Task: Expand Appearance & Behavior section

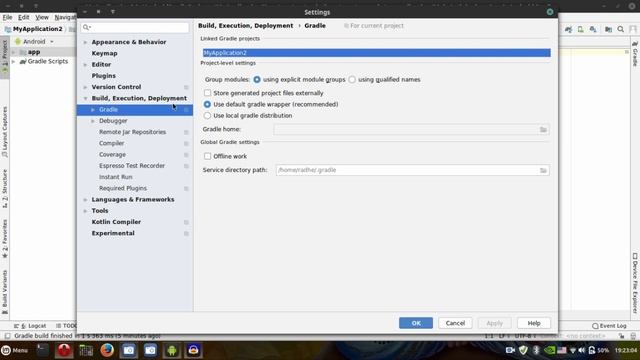Action: pos(85,42)
